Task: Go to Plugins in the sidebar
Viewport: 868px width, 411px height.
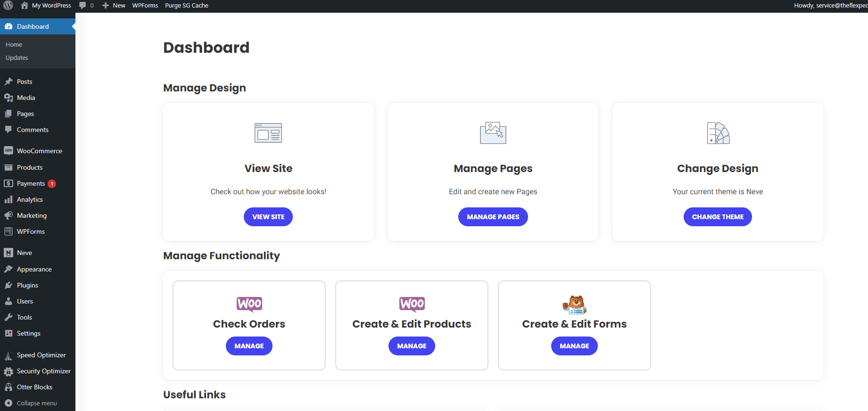Action: point(27,285)
